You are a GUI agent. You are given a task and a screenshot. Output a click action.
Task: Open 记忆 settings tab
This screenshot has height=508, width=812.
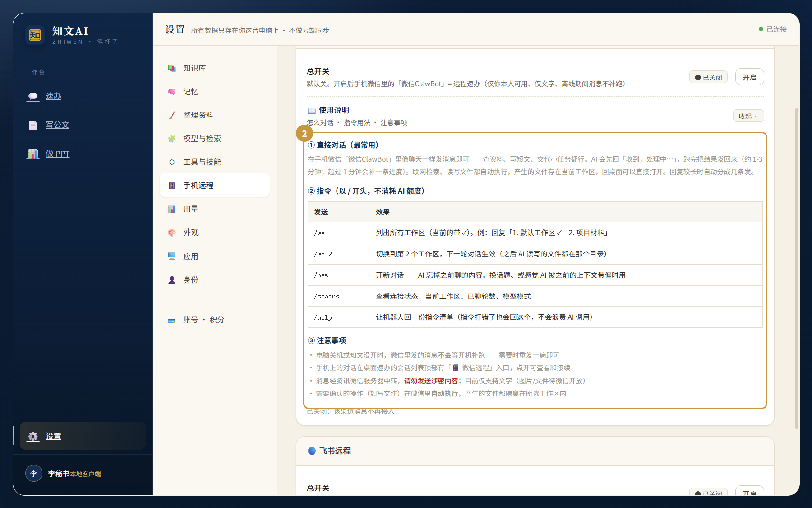215,92
